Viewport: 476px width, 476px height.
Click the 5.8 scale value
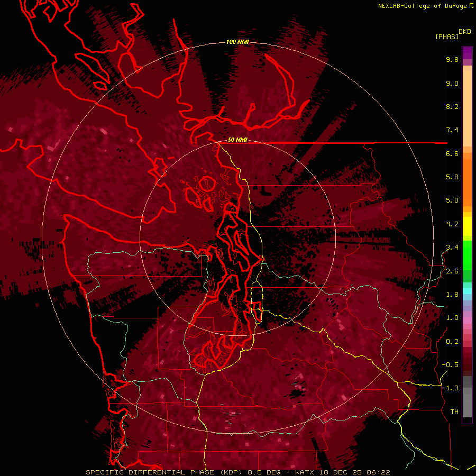452,177
